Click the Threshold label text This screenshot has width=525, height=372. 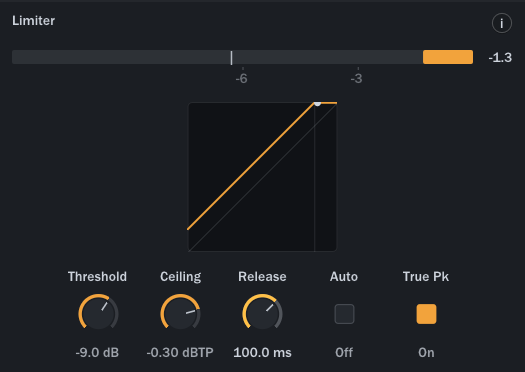coord(97,277)
